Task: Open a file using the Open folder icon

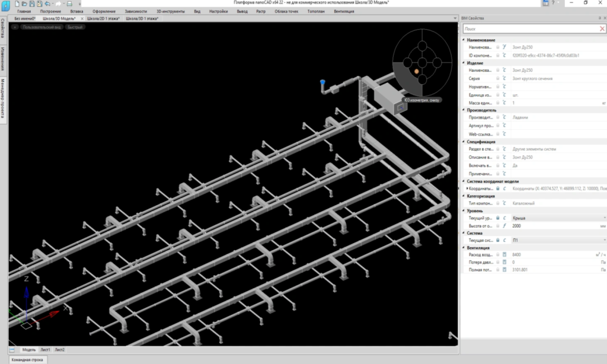Action: point(24,4)
